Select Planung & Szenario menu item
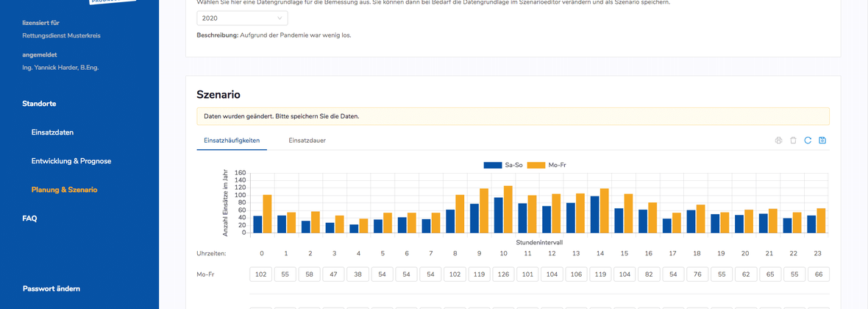The width and height of the screenshot is (868, 309). coord(64,190)
